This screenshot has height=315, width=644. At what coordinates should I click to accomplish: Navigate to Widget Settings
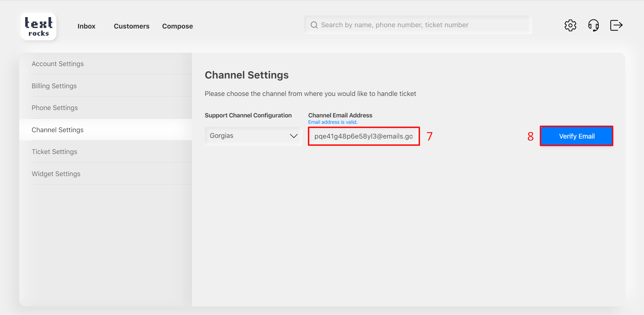tap(56, 174)
